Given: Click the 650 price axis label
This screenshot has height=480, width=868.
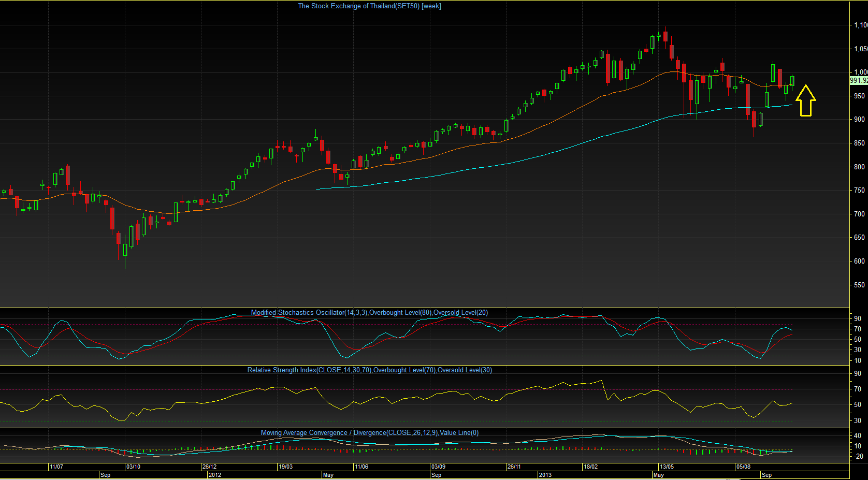Looking at the screenshot, I should pyautogui.click(x=859, y=237).
